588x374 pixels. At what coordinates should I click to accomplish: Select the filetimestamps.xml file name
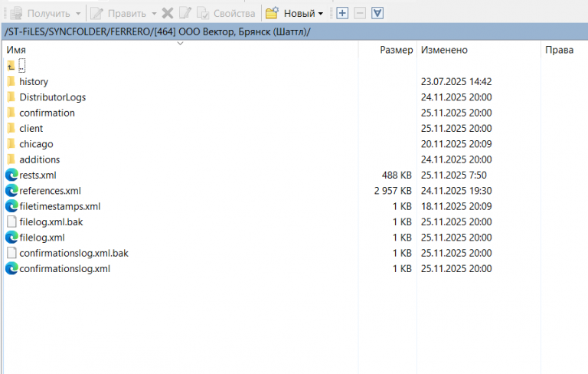tap(60, 206)
